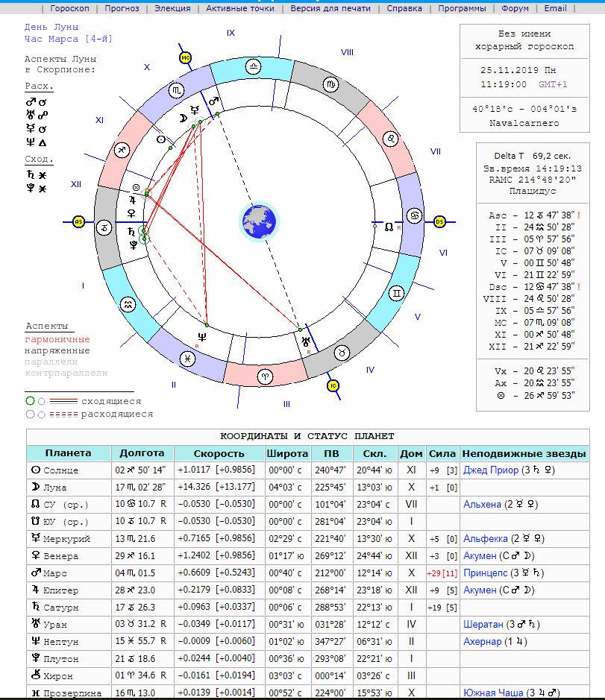Click the Libra sign icon on zodiac ring
This screenshot has width=605, height=700.
point(254,67)
